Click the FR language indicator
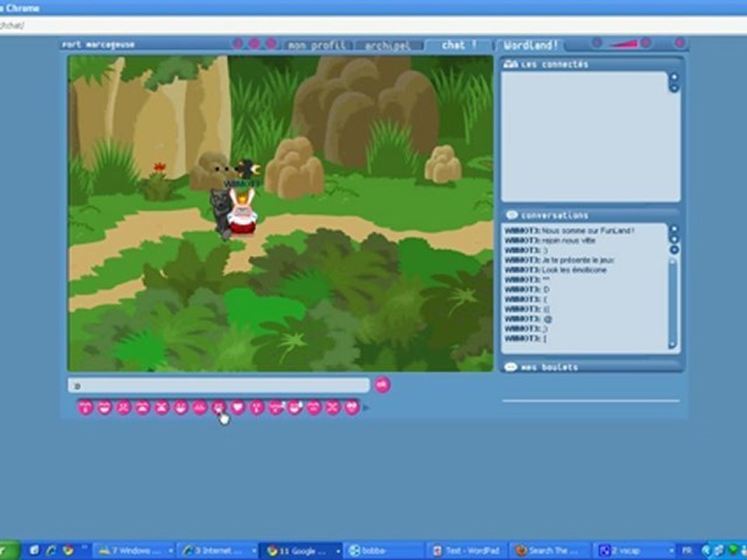The height and width of the screenshot is (560, 747). pyautogui.click(x=687, y=551)
